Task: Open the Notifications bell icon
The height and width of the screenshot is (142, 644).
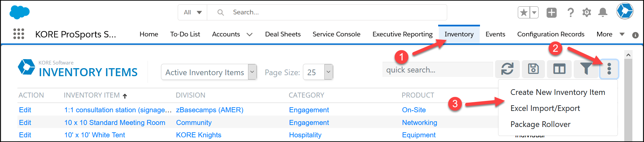Action: [x=603, y=13]
